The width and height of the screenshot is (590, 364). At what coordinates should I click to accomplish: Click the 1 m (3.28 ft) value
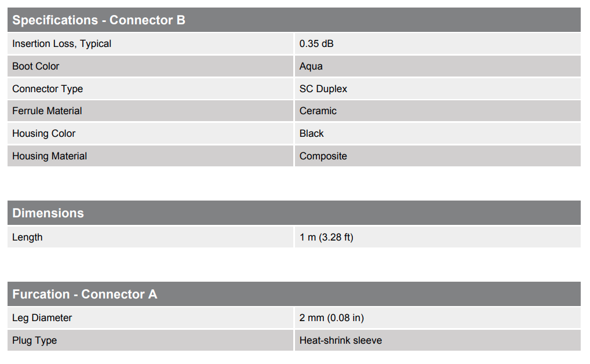[x=326, y=238]
